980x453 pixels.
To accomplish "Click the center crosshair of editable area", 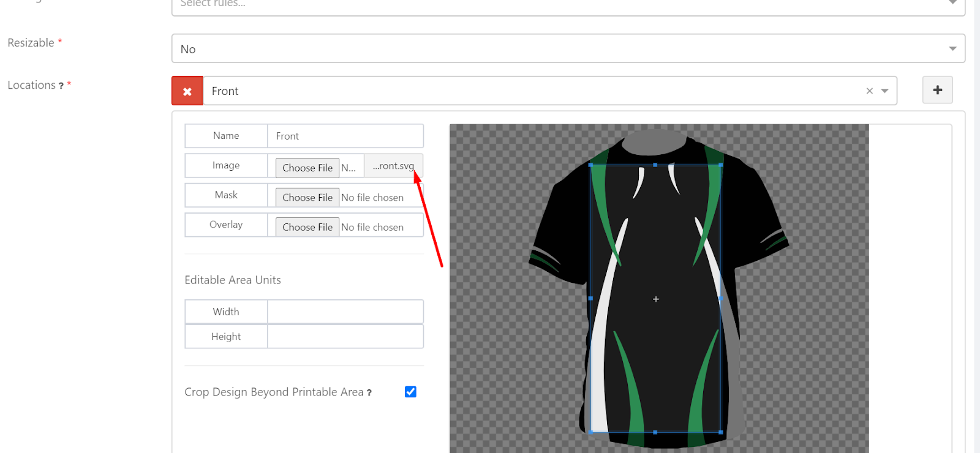I will point(656,299).
